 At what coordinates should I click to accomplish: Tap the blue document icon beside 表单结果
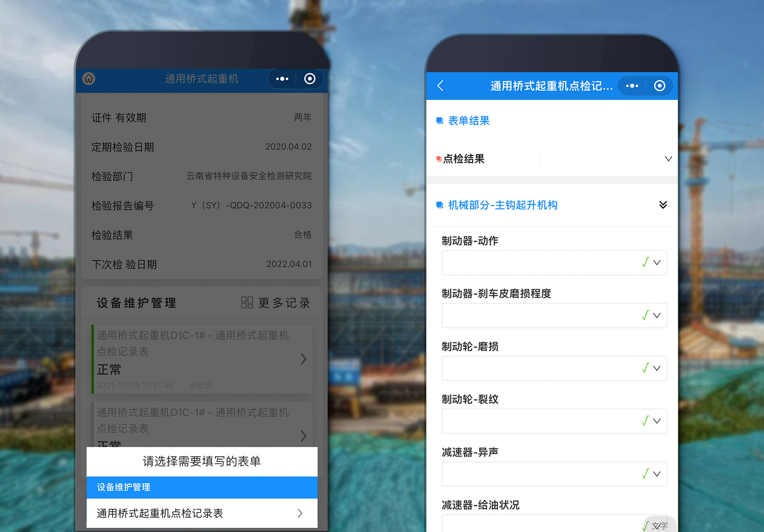(439, 120)
